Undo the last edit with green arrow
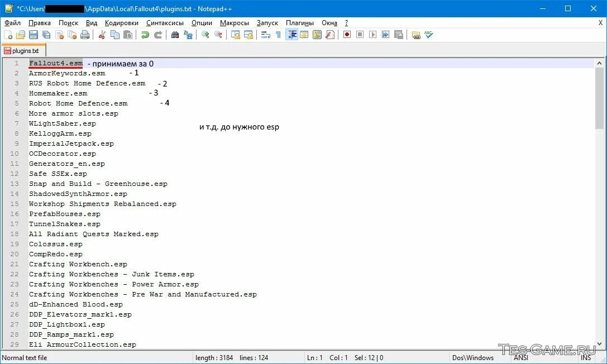 (x=145, y=35)
